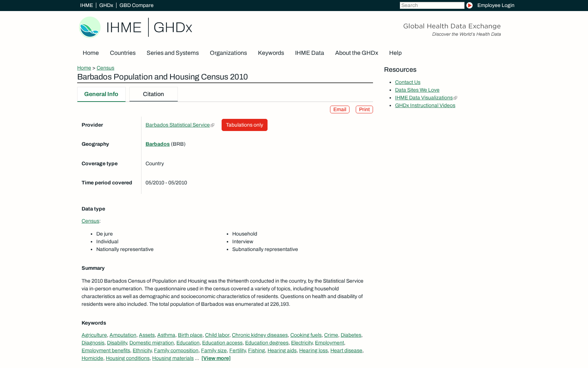This screenshot has height=368, width=588.
Task: Click the Tabulations only red badge
Action: tap(244, 125)
